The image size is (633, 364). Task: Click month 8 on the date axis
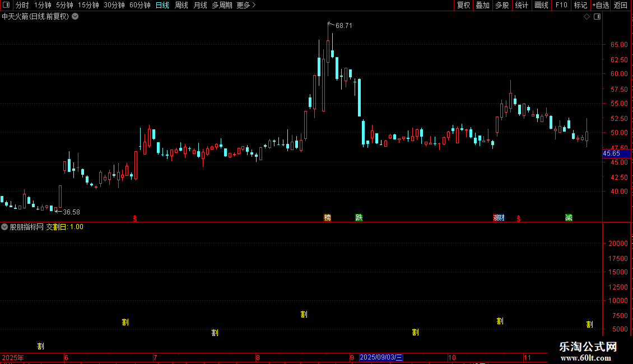[x=258, y=357]
